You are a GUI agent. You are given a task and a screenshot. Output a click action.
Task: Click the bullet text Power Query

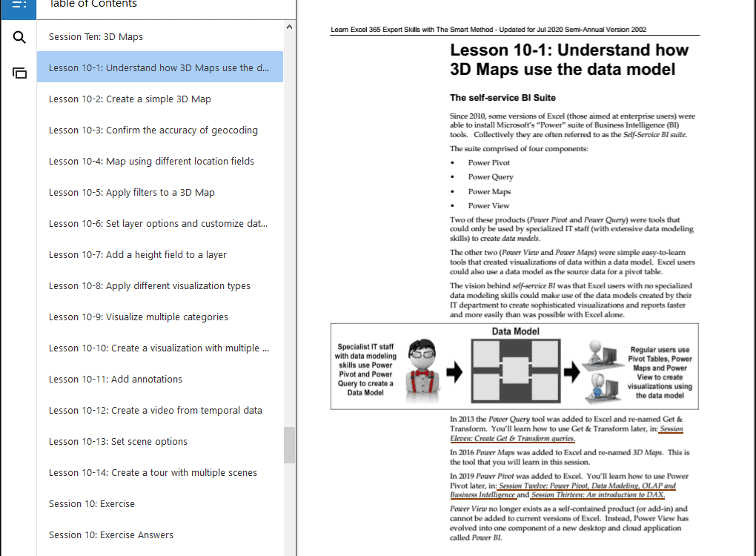(491, 177)
